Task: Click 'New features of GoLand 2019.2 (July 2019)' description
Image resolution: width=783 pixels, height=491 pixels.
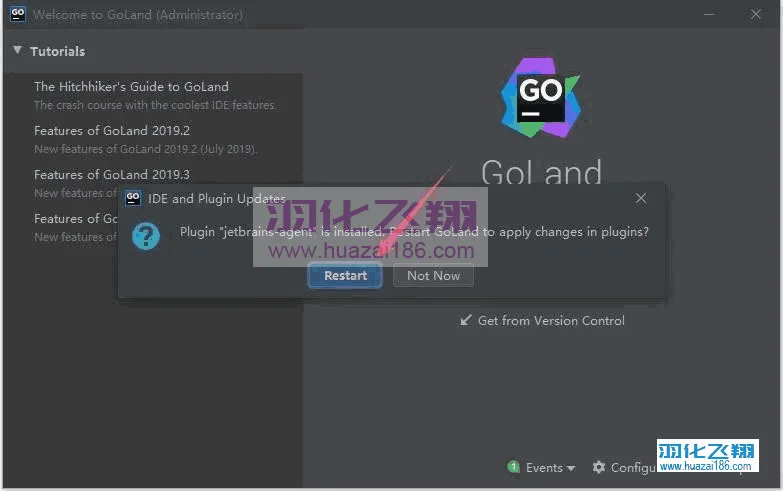Action: pos(145,149)
